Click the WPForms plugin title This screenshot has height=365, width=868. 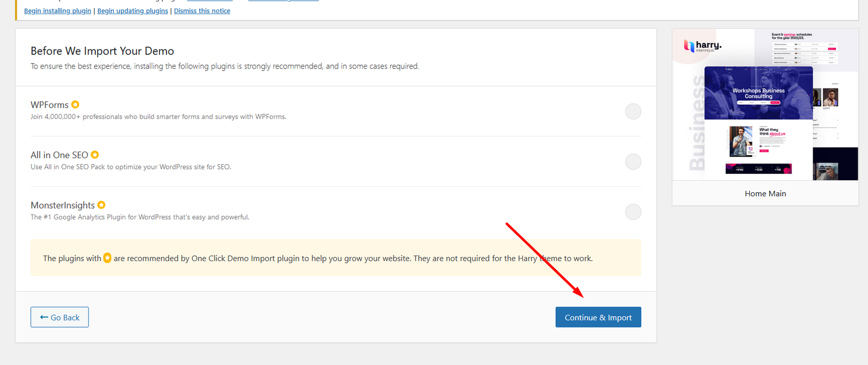pyautogui.click(x=49, y=105)
